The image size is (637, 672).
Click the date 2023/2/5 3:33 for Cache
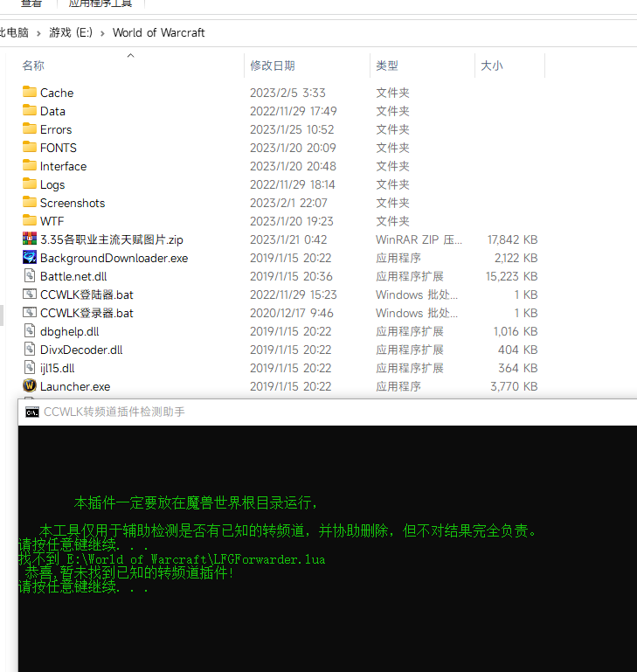pyautogui.click(x=287, y=93)
